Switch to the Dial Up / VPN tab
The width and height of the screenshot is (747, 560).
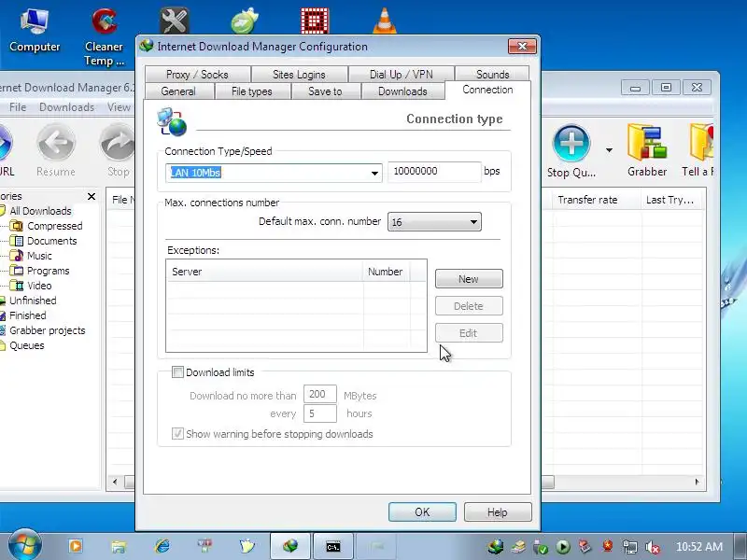click(402, 75)
